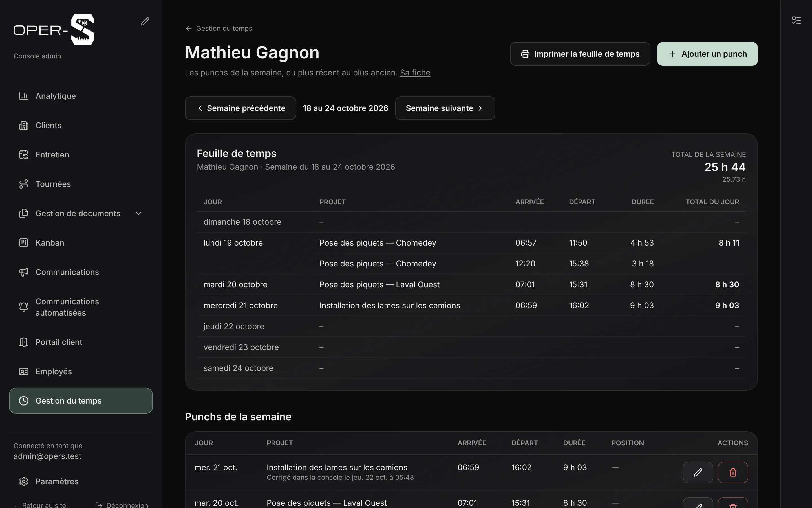This screenshot has width=812, height=508.
Task: Open the Analytique menu item
Action: click(x=81, y=96)
